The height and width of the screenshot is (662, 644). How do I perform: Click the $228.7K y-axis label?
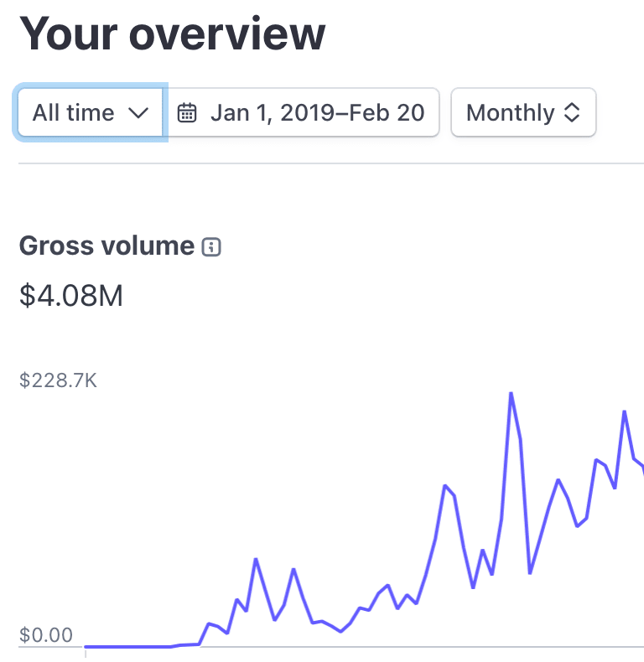(58, 380)
